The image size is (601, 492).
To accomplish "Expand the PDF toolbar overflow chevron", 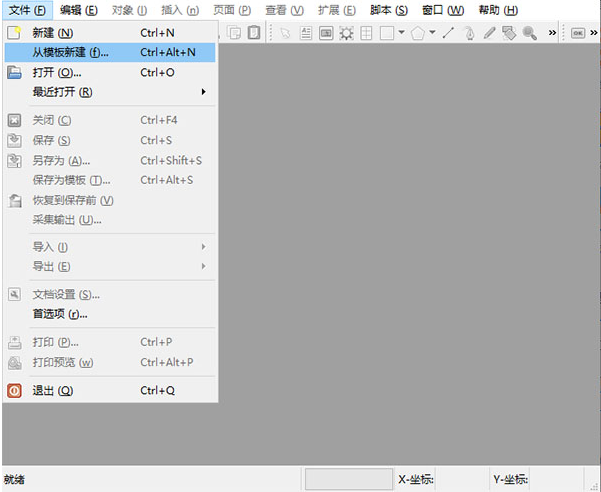I will 594,33.
